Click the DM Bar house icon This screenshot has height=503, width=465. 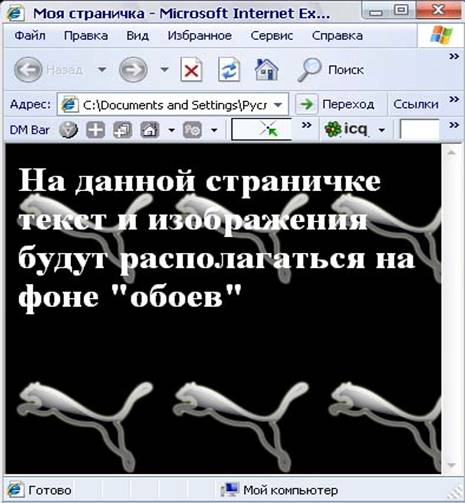coord(150,130)
